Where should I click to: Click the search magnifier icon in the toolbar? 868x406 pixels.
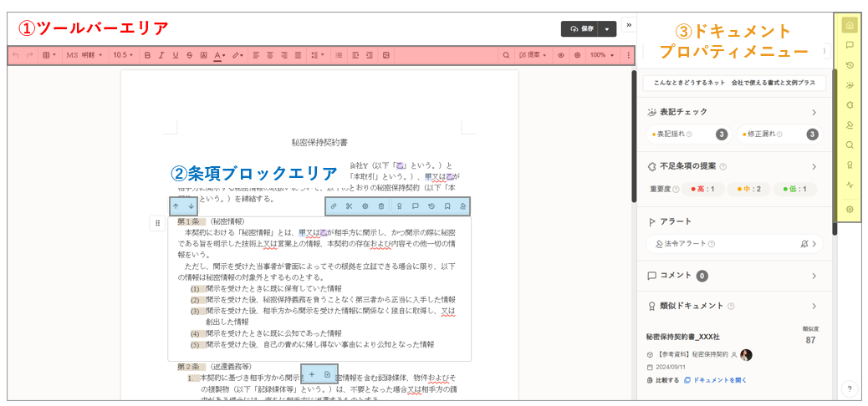tap(506, 55)
